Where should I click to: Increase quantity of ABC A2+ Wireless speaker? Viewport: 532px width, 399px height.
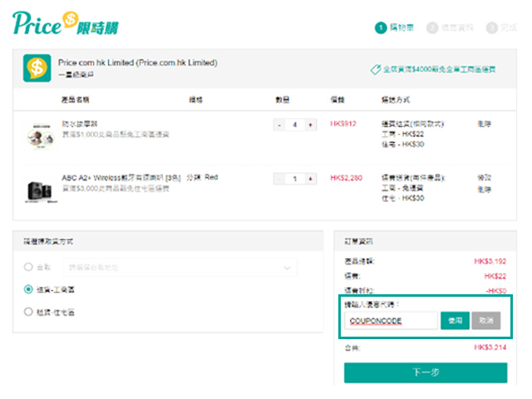pos(311,179)
